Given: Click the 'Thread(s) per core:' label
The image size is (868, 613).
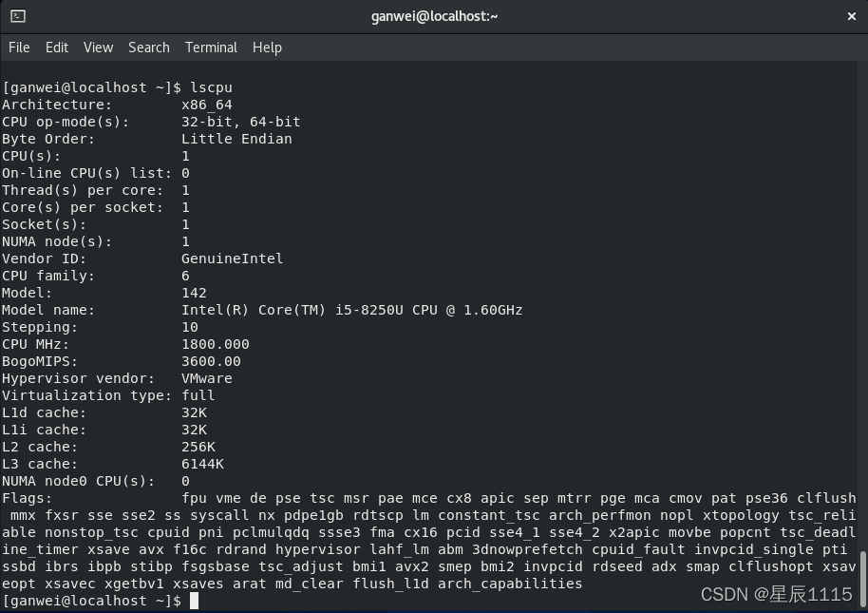Looking at the screenshot, I should [x=83, y=190].
